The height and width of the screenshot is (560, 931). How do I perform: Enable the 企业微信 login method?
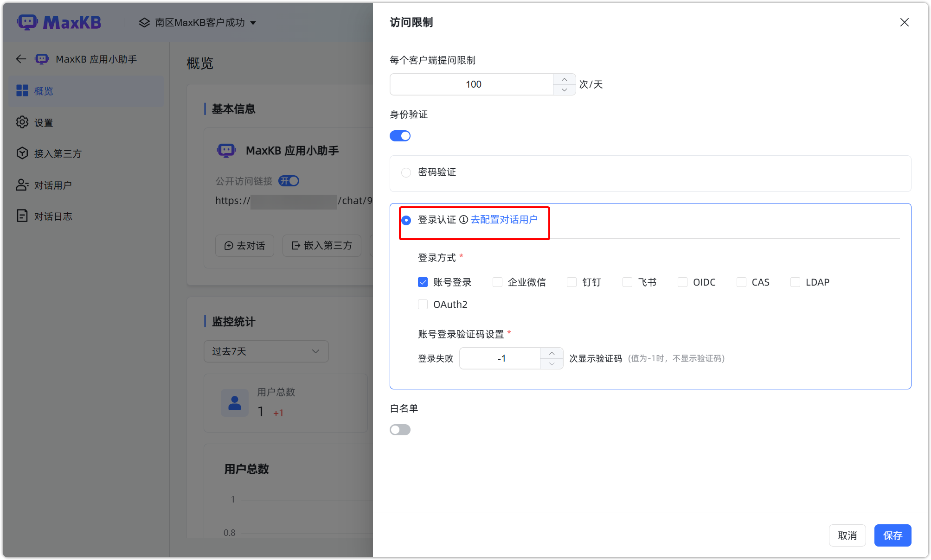pyautogui.click(x=497, y=282)
